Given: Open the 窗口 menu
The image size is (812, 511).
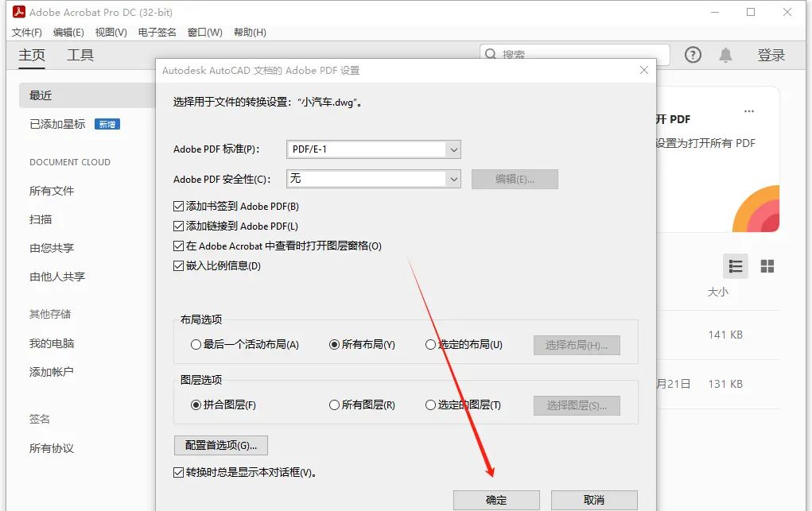Looking at the screenshot, I should (205, 32).
